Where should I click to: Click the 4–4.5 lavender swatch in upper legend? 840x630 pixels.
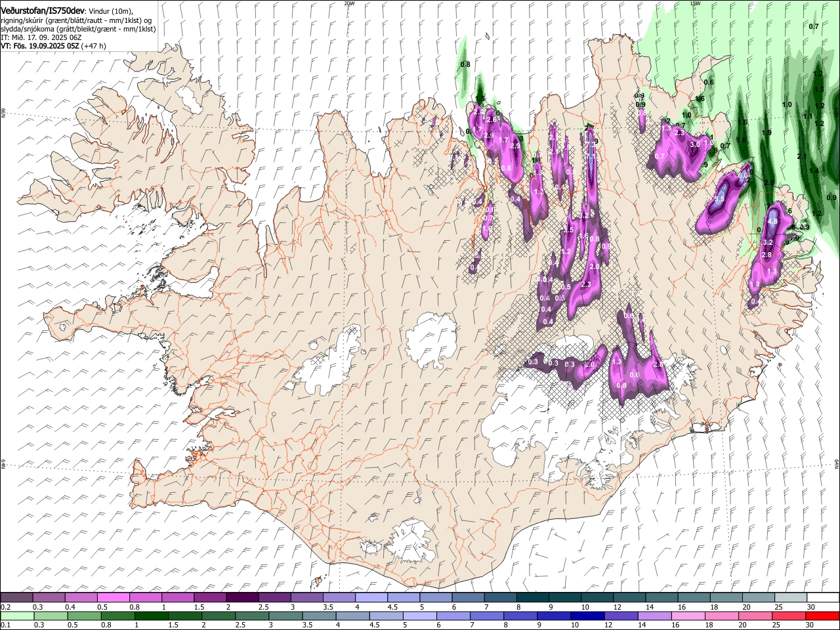[x=371, y=598]
